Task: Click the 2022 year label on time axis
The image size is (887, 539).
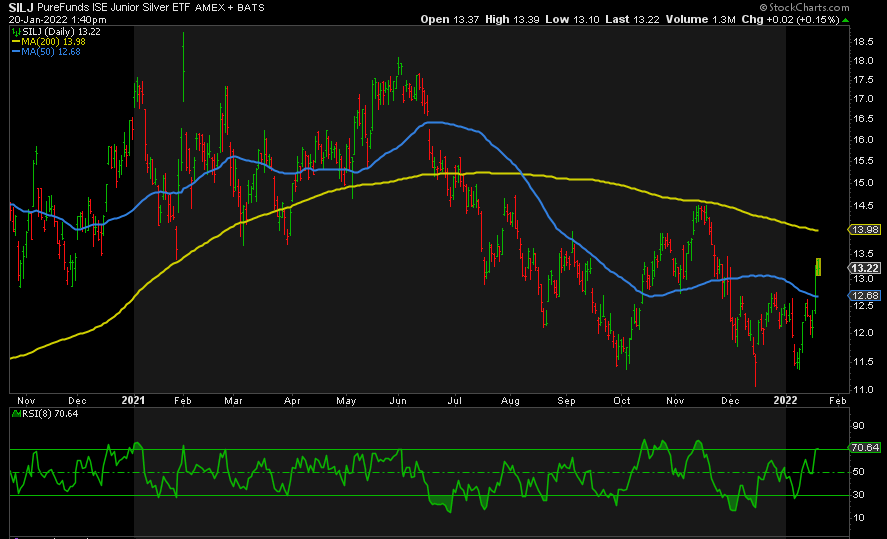Action: point(785,400)
